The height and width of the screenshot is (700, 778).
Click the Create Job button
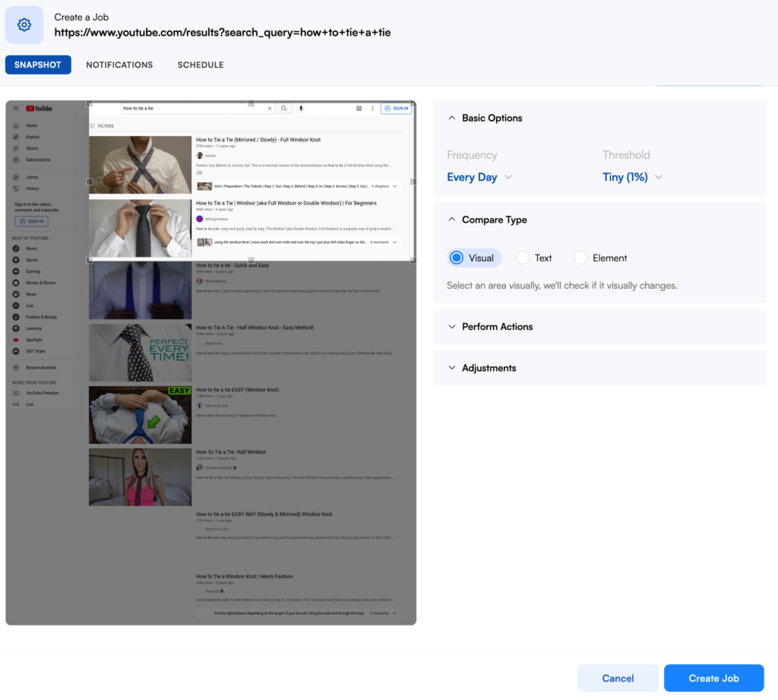[713, 678]
